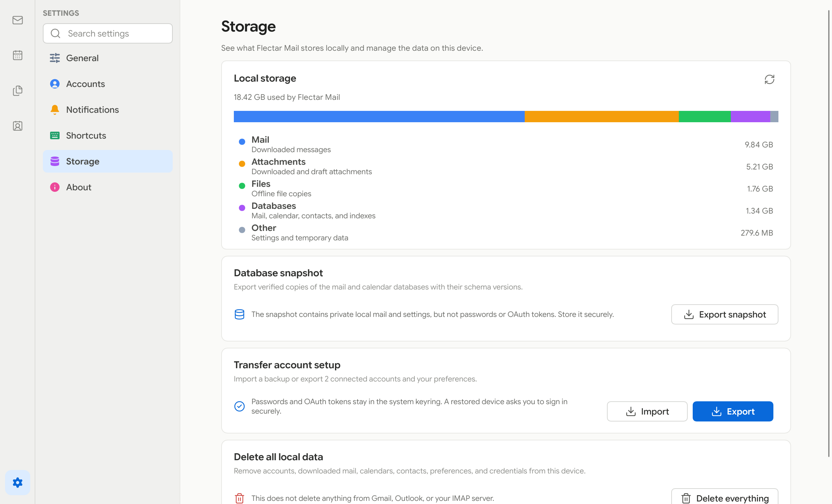Click the magnifier icon in Search settings

coord(55,33)
